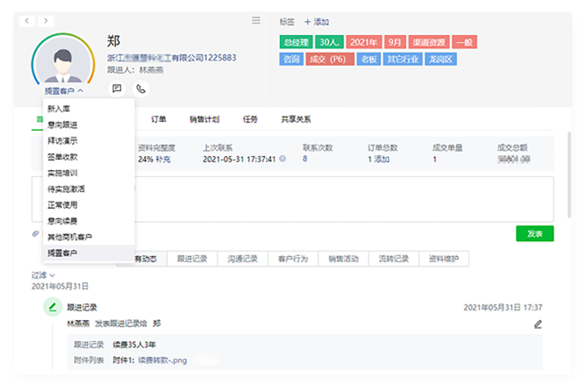Click the green 发表 button
Viewport: 587px width, 392px height.
[534, 233]
